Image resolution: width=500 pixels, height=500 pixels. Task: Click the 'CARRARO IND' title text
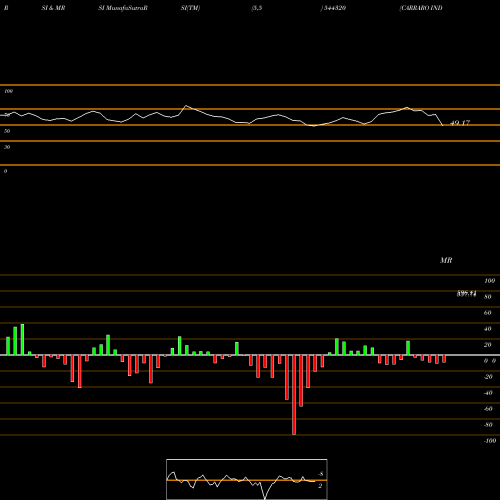[x=421, y=8]
